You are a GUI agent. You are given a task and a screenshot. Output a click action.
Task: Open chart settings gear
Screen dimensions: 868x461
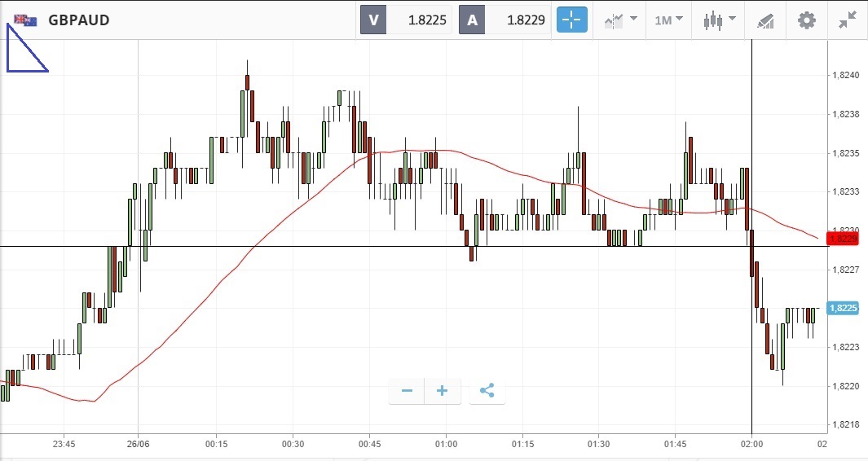[x=806, y=20]
